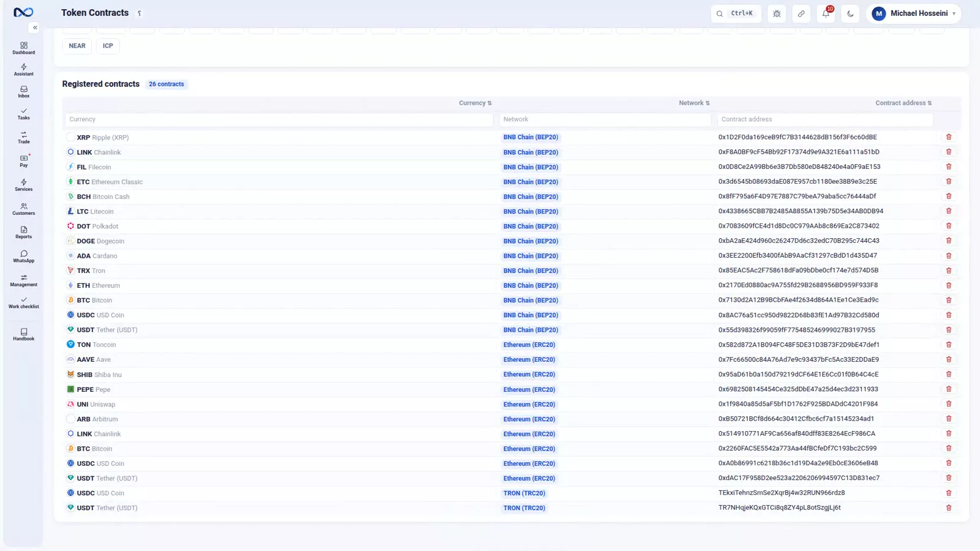This screenshot has width=980, height=551.
Task: Go to Customers section
Action: [24, 209]
